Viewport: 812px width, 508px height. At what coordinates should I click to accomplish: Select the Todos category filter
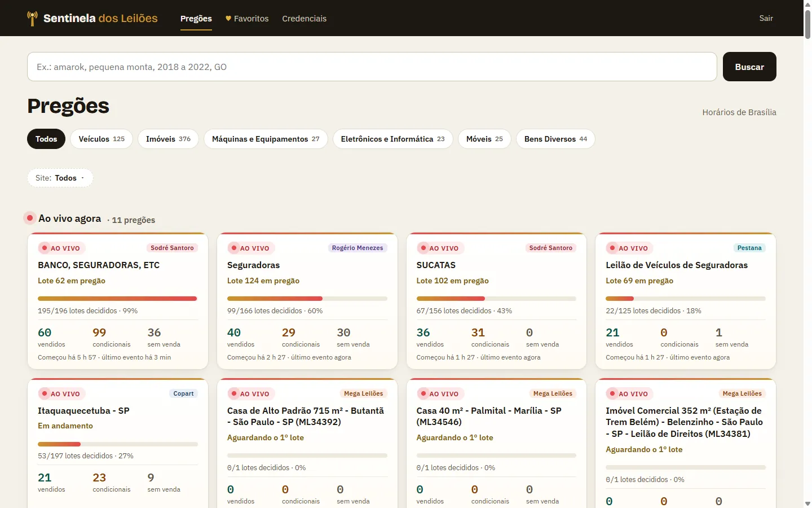(x=46, y=139)
